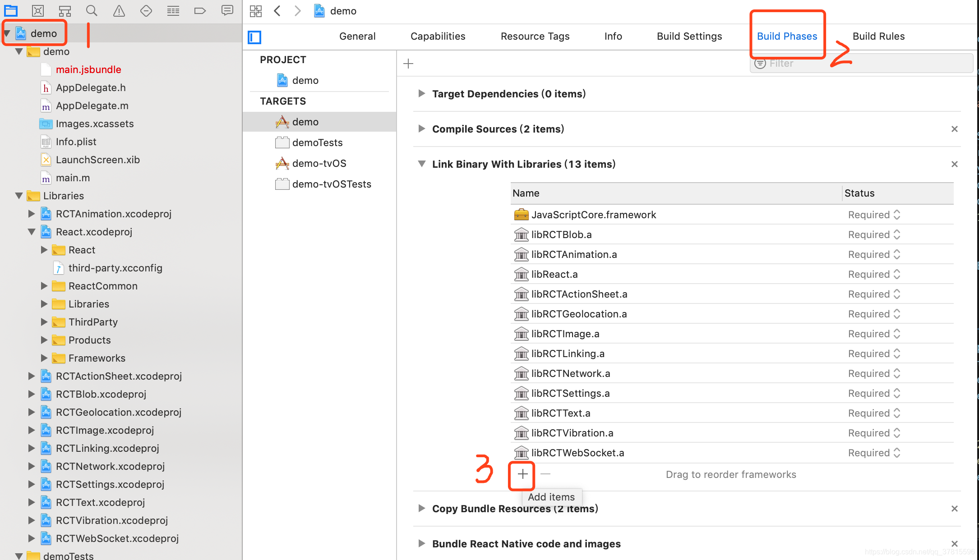Delete the Link Binary With Libraries phase
Screen dimensions: 979x560
(x=955, y=164)
